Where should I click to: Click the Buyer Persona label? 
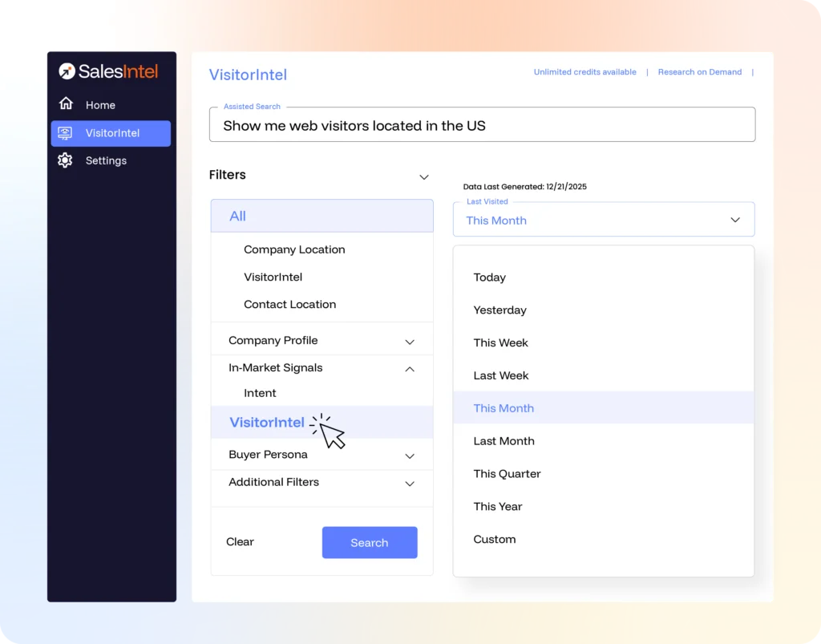pyautogui.click(x=268, y=455)
